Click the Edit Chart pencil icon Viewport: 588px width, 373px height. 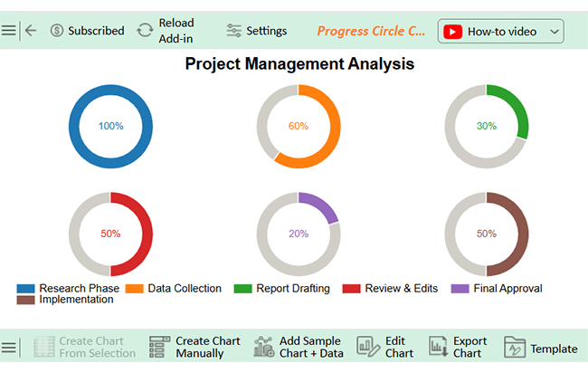click(x=367, y=347)
